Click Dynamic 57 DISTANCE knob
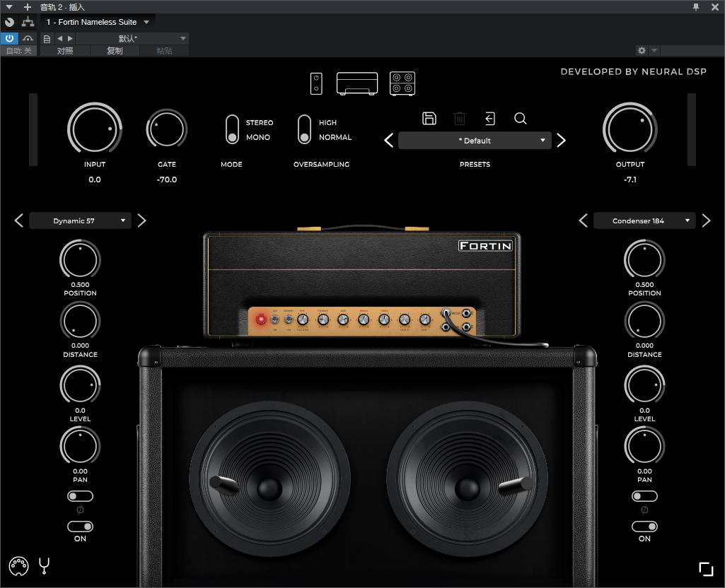The width and height of the screenshot is (725, 588). [x=80, y=321]
